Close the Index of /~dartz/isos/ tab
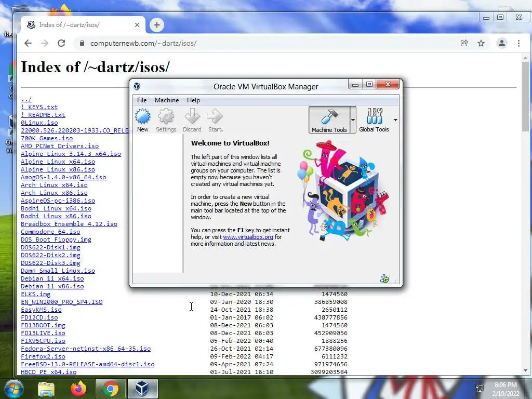Screen dimensions: 532x399 (137, 25)
